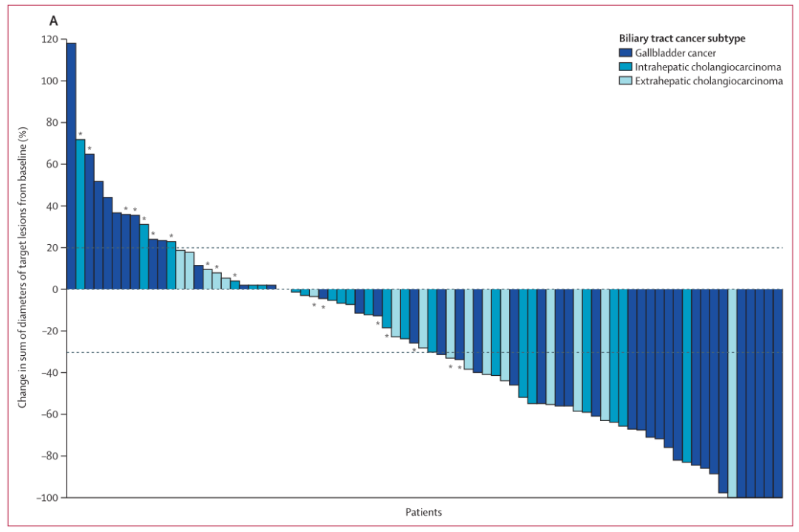This screenshot has width=799, height=532.
Task: Click the y-axis tick label '20'
Action: pyautogui.click(x=53, y=248)
